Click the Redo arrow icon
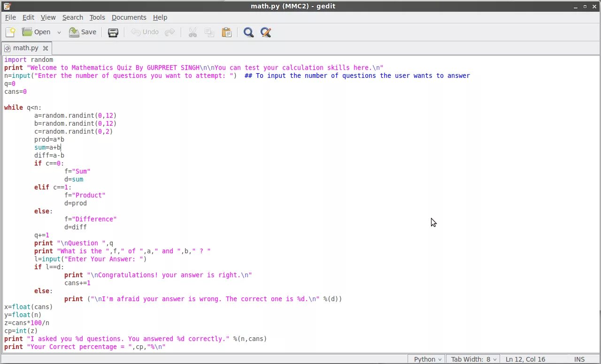Image resolution: width=601 pixels, height=364 pixels. pos(170,32)
